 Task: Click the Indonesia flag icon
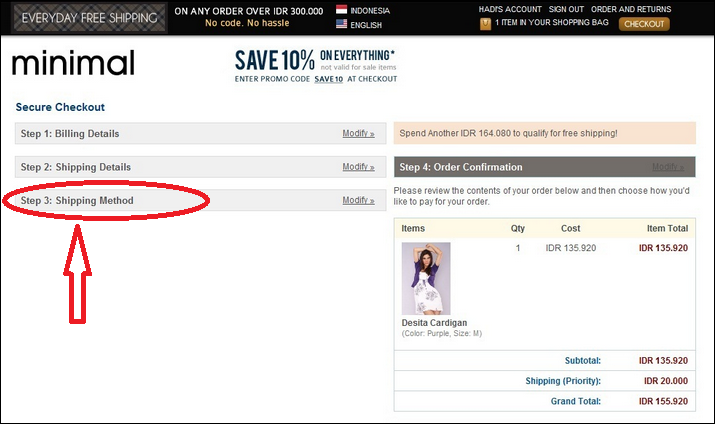pos(341,10)
